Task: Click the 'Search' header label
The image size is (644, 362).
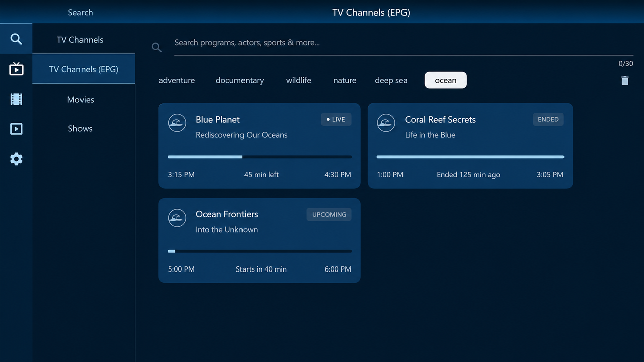Action: point(80,12)
